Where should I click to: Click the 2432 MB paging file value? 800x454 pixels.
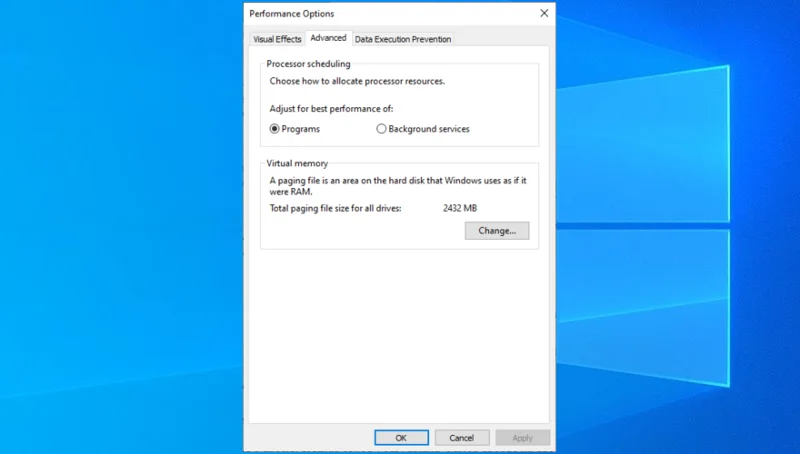click(460, 208)
